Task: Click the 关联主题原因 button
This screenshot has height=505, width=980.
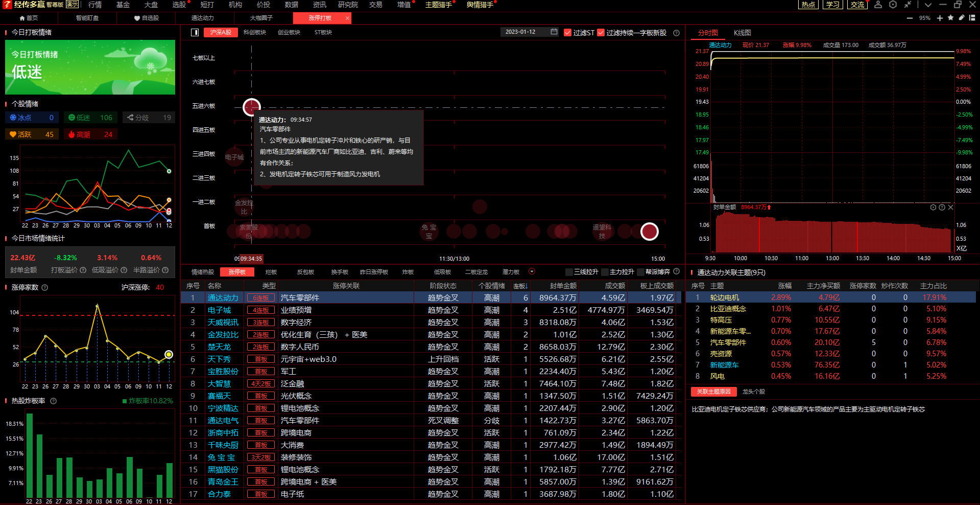Action: click(x=714, y=392)
